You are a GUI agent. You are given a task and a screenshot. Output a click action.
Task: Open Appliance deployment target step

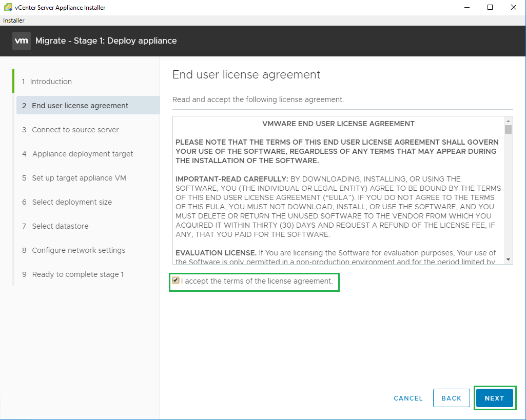click(x=83, y=154)
